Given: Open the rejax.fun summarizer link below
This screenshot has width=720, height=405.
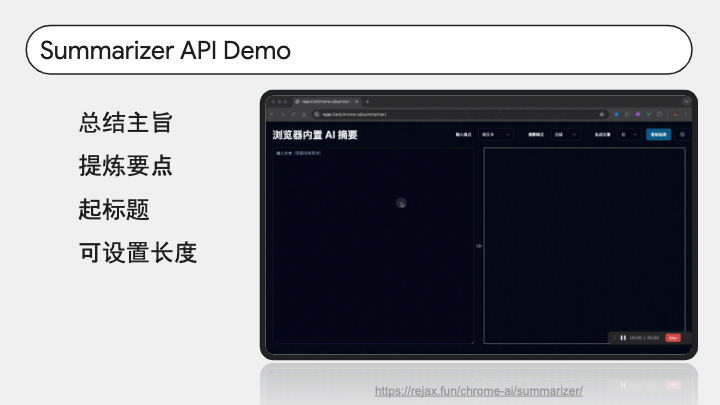Looking at the screenshot, I should point(478,391).
